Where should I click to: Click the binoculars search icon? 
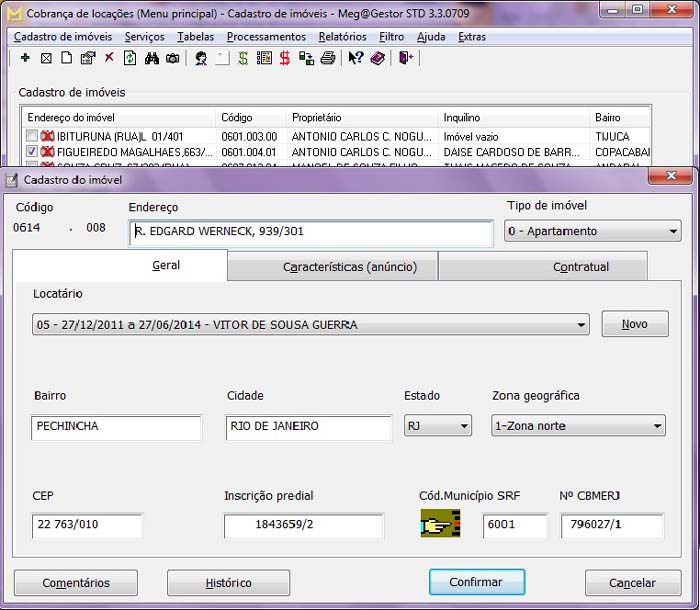152,59
